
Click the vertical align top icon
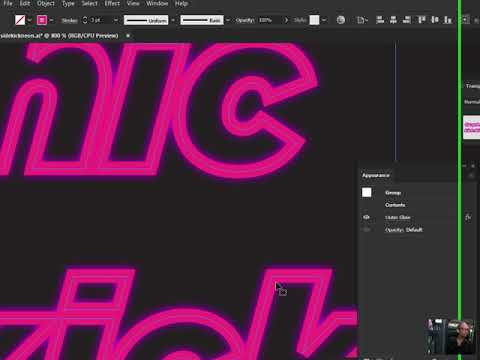tap(421, 20)
